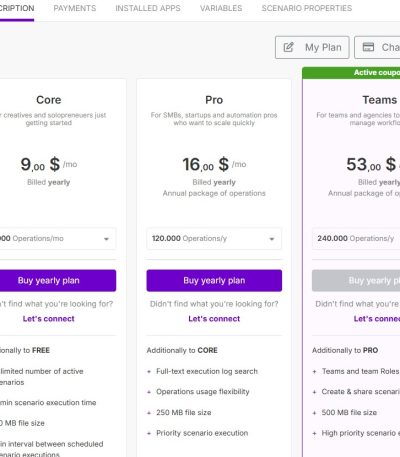400x457 pixels.
Task: Click Let's connect under Pro
Action: pyautogui.click(x=214, y=319)
